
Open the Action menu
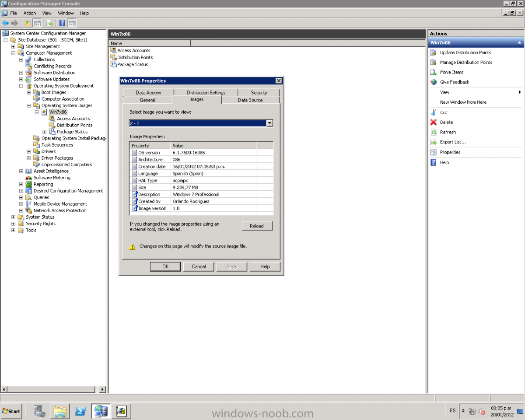(x=30, y=13)
